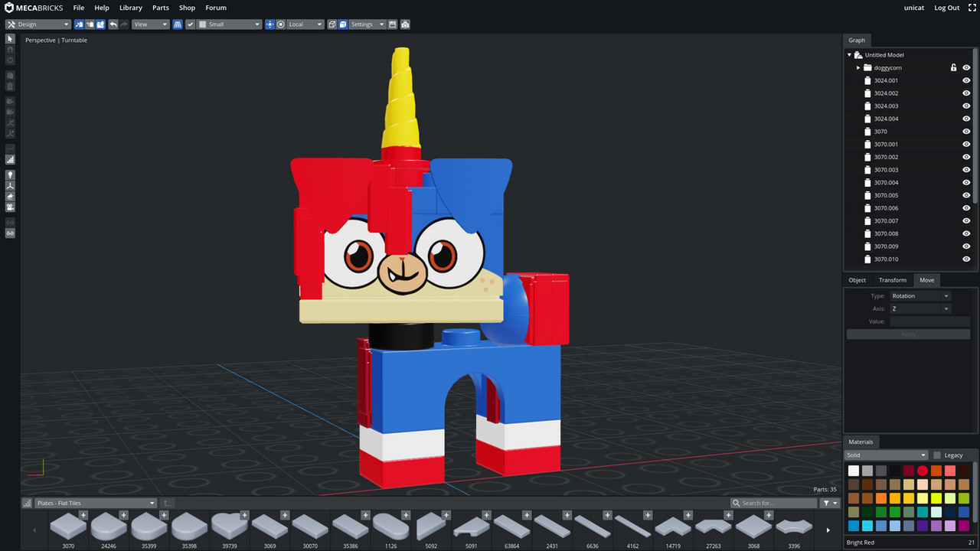Add part 3070 using its plus icon
The width and height of the screenshot is (980, 551).
pos(83,515)
